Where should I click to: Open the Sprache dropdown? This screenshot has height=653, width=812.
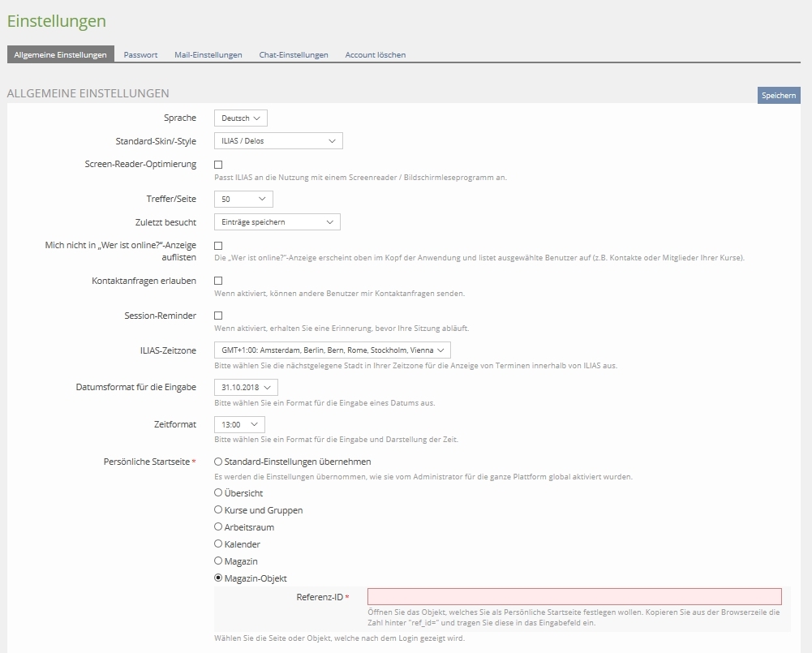tap(241, 118)
